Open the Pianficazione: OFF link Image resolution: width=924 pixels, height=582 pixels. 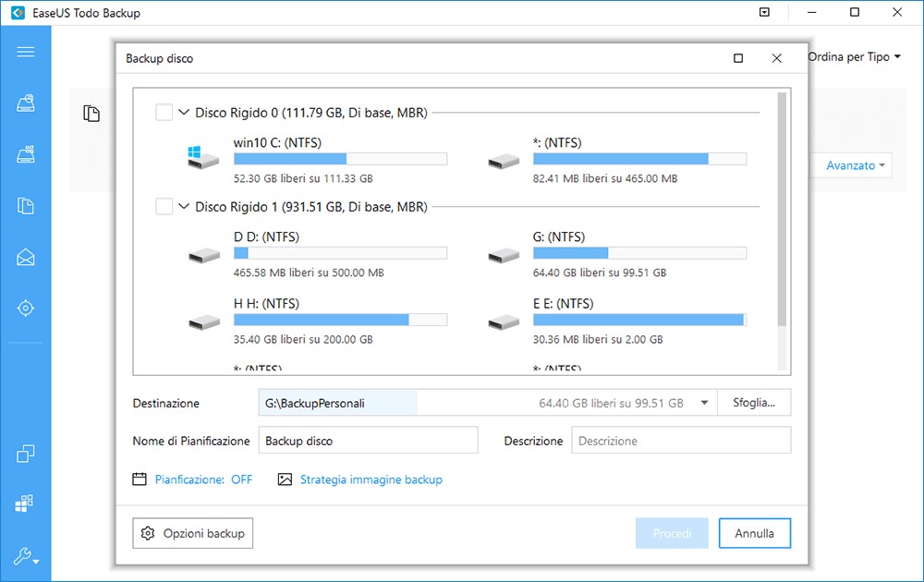click(203, 479)
